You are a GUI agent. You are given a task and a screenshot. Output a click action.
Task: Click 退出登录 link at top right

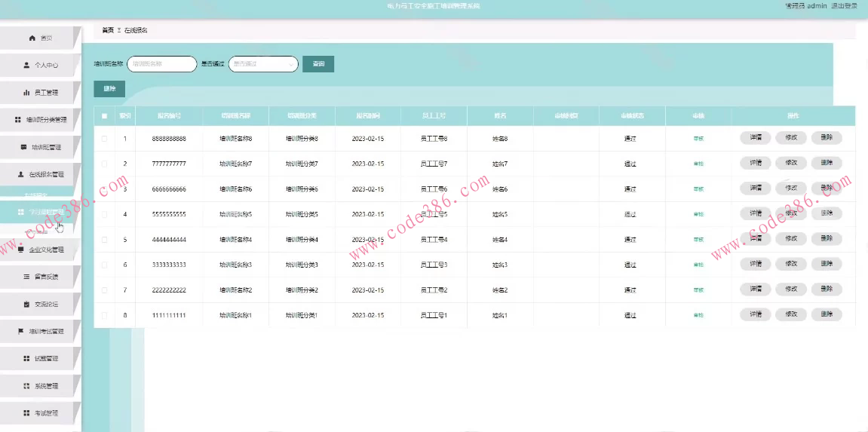click(844, 5)
